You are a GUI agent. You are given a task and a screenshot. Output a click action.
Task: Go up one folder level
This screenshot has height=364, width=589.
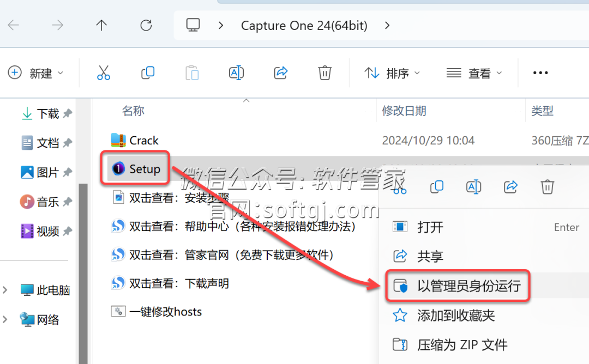click(101, 25)
